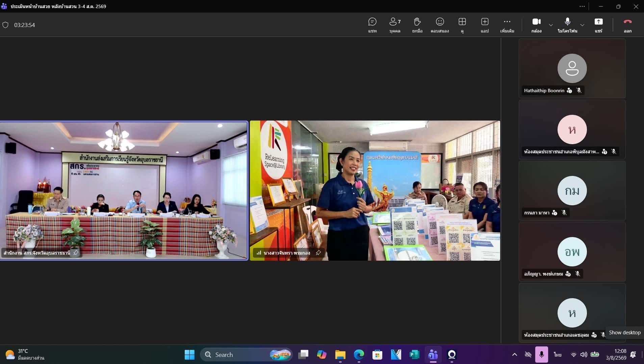Open the reactions picker
Viewport: 644px width, 364px height.
click(440, 25)
